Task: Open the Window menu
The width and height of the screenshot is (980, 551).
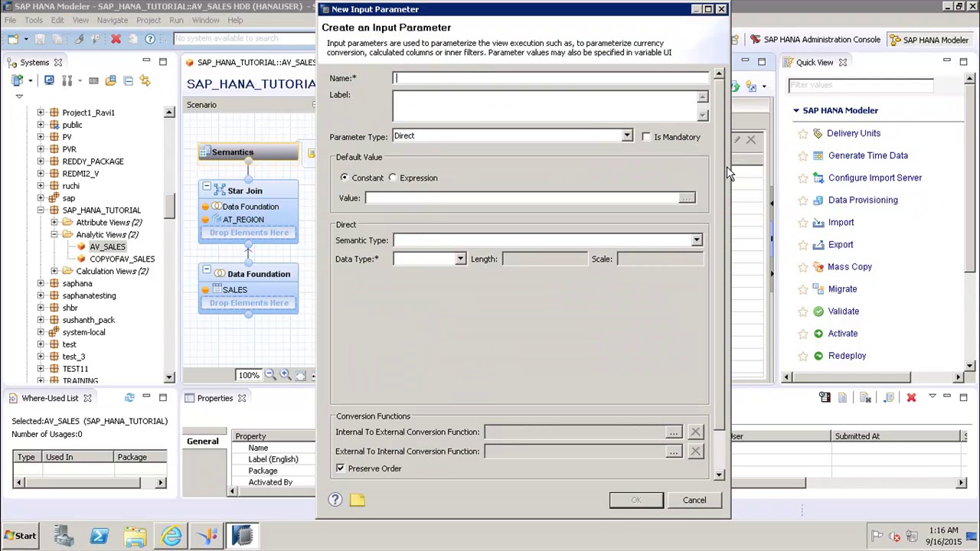Action: [205, 20]
